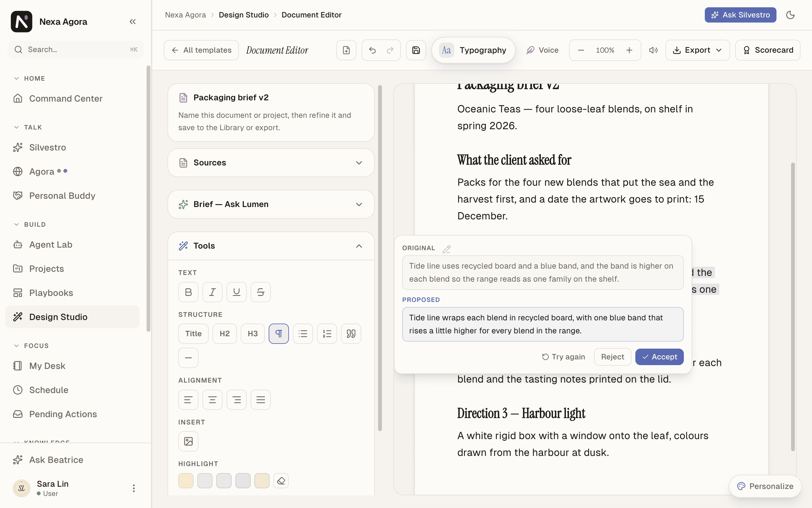This screenshot has width=812, height=508.
Task: Toggle italic text formatting
Action: 213,292
